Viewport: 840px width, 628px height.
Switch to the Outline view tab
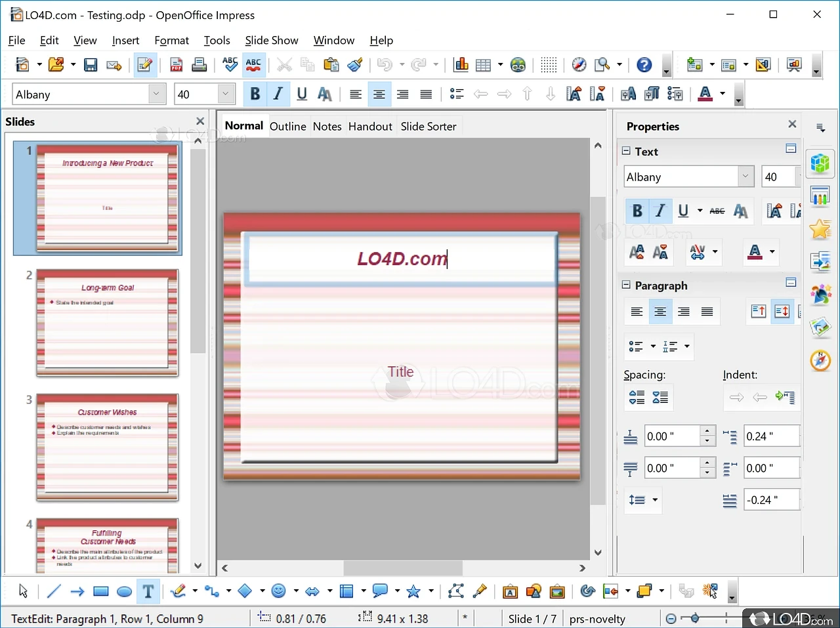pos(287,126)
